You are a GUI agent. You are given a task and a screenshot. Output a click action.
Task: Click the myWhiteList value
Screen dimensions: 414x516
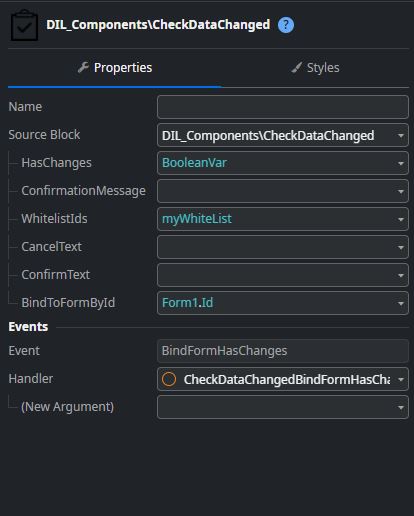click(x=197, y=219)
